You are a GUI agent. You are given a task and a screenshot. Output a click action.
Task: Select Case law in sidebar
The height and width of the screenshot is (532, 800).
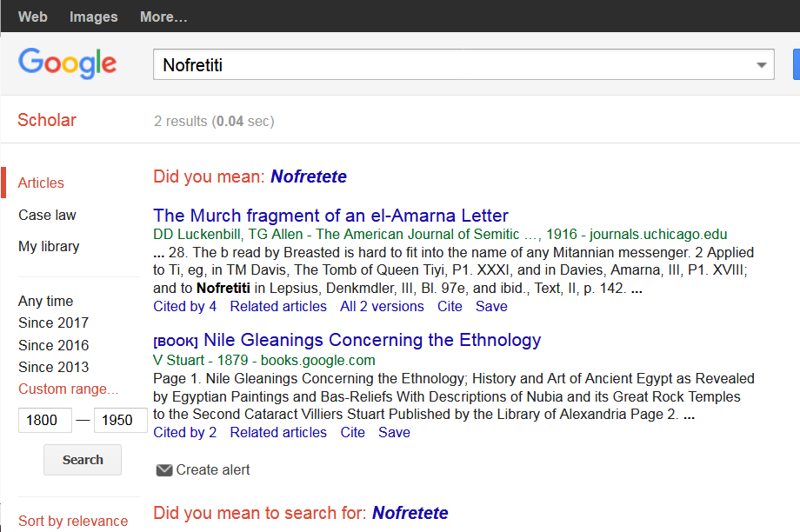(x=47, y=215)
